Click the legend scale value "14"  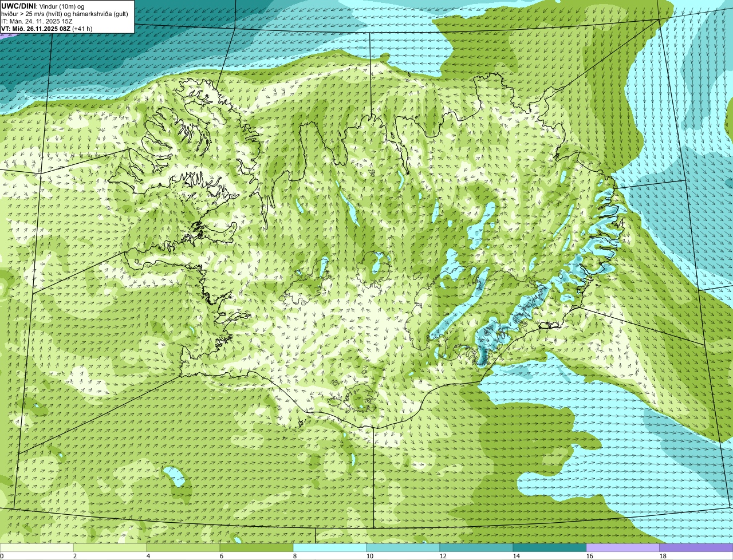click(x=517, y=556)
